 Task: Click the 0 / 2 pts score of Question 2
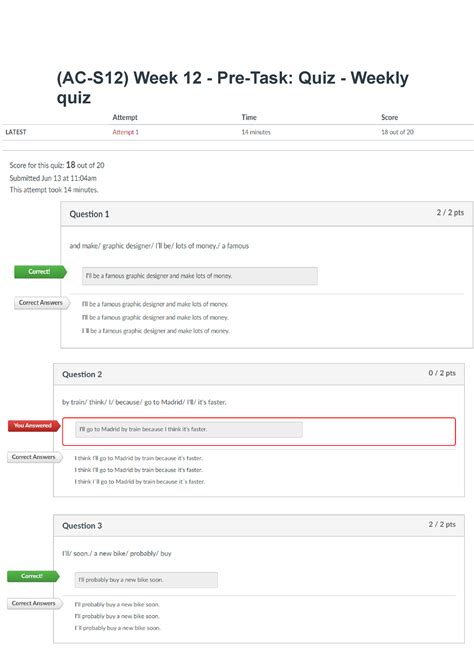(x=442, y=373)
